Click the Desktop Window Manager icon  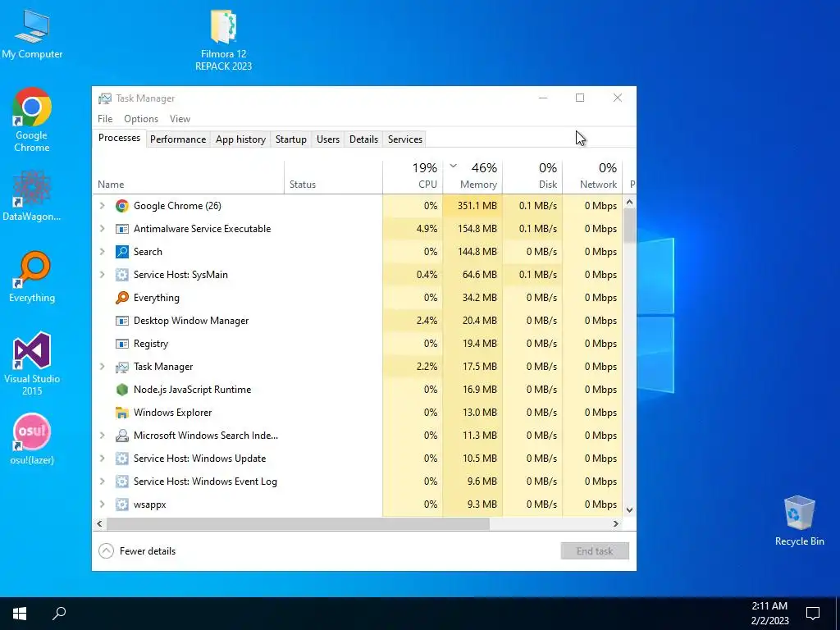click(x=122, y=321)
